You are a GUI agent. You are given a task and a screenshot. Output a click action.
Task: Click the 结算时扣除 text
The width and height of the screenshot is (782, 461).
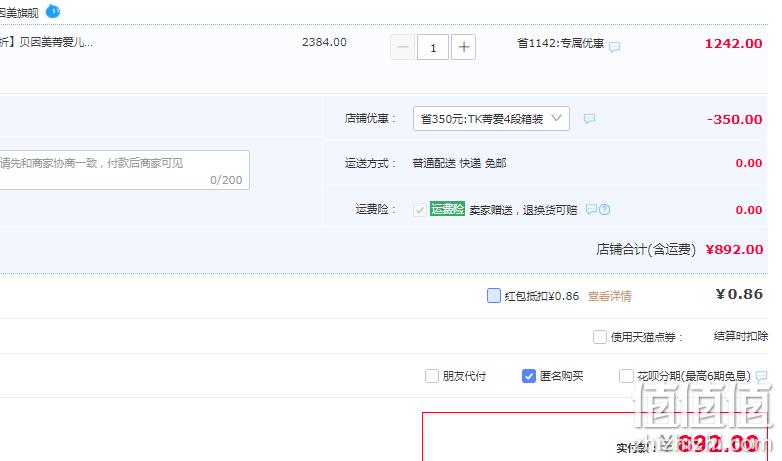(741, 336)
